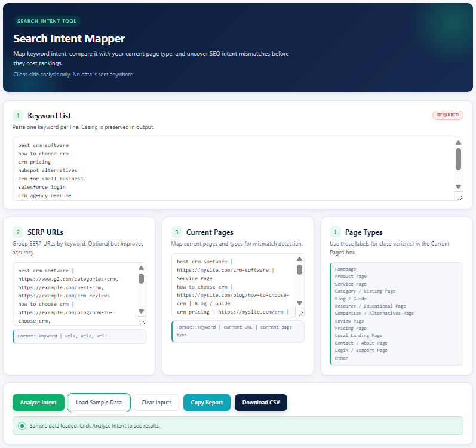The width and height of the screenshot is (476, 448).
Task: Click the 'Other' page type label
Action: 342,358
